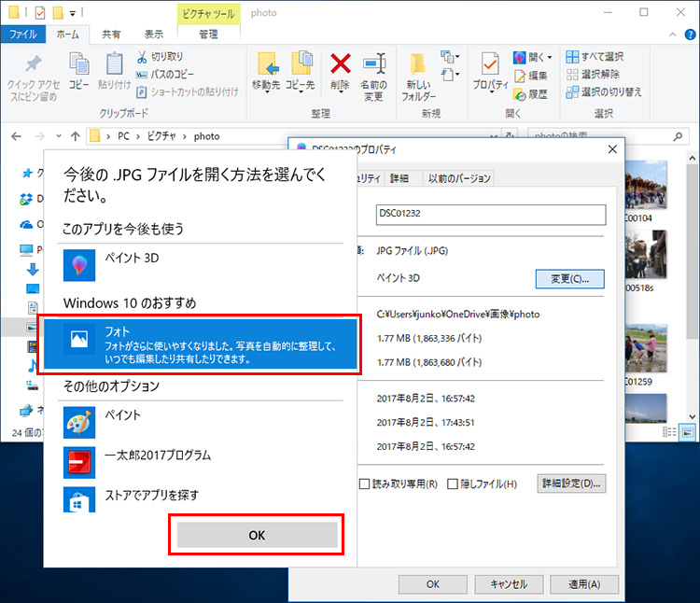Toggle the Hidden file (隠しファイル) checkbox
The height and width of the screenshot is (603, 700).
(453, 484)
